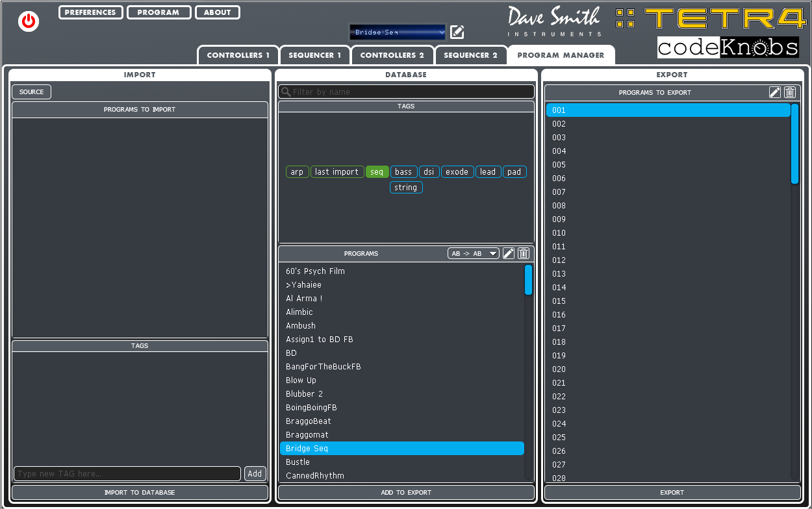Click the Programs list scrollbar thumb
Viewport: 812px width, 509px height.
(x=529, y=280)
